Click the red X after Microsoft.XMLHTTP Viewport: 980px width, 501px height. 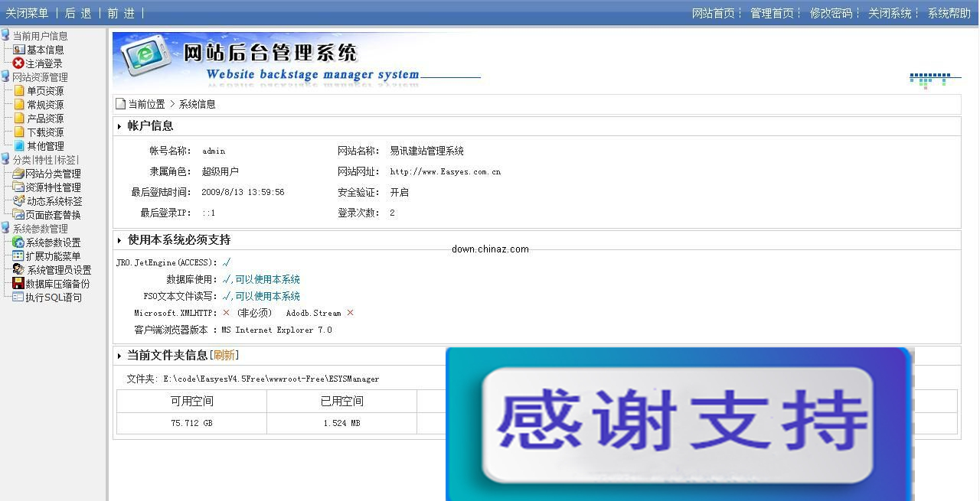(226, 313)
